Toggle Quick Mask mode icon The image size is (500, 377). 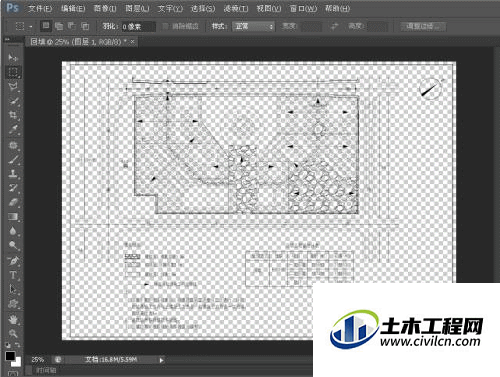pyautogui.click(x=13, y=373)
